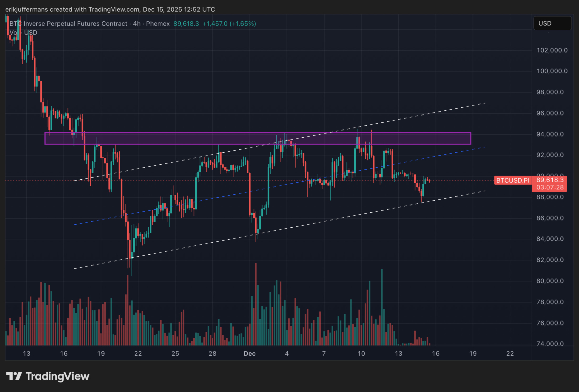Click the Phemex exchange name in legend
579x392 pixels.
[158, 24]
